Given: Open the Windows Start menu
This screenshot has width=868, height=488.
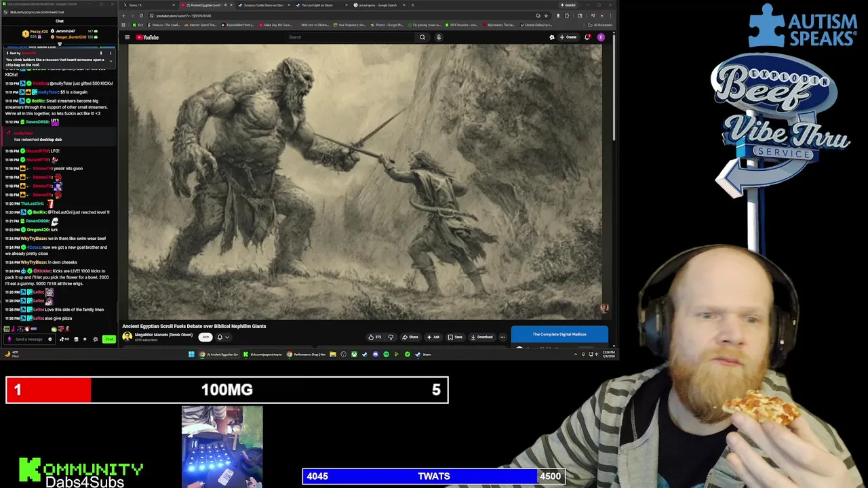Looking at the screenshot, I should (191, 354).
